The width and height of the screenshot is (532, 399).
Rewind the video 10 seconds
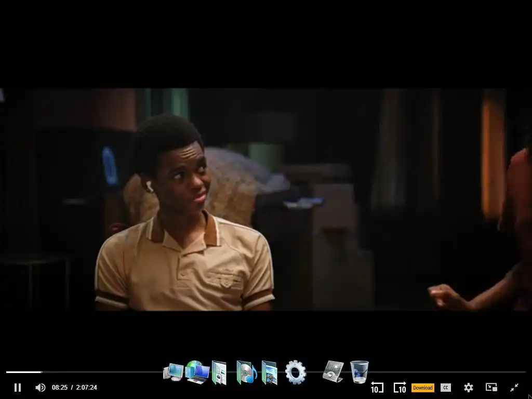click(x=377, y=388)
